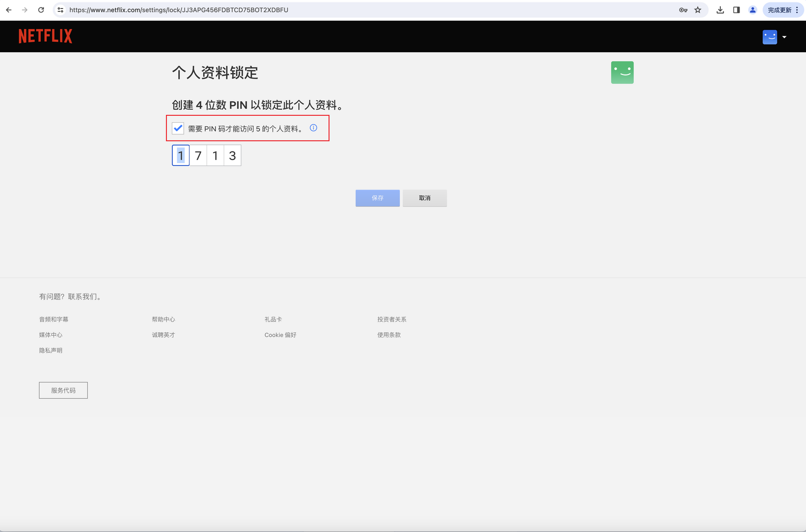The image size is (806, 532).
Task: Click the 取消 button
Action: tap(425, 198)
